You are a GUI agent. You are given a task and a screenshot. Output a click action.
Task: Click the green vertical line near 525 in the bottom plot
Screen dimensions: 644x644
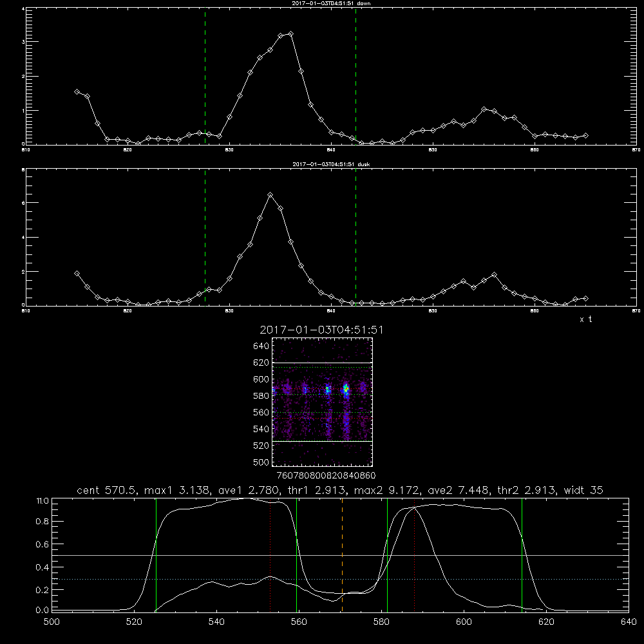coord(156,554)
